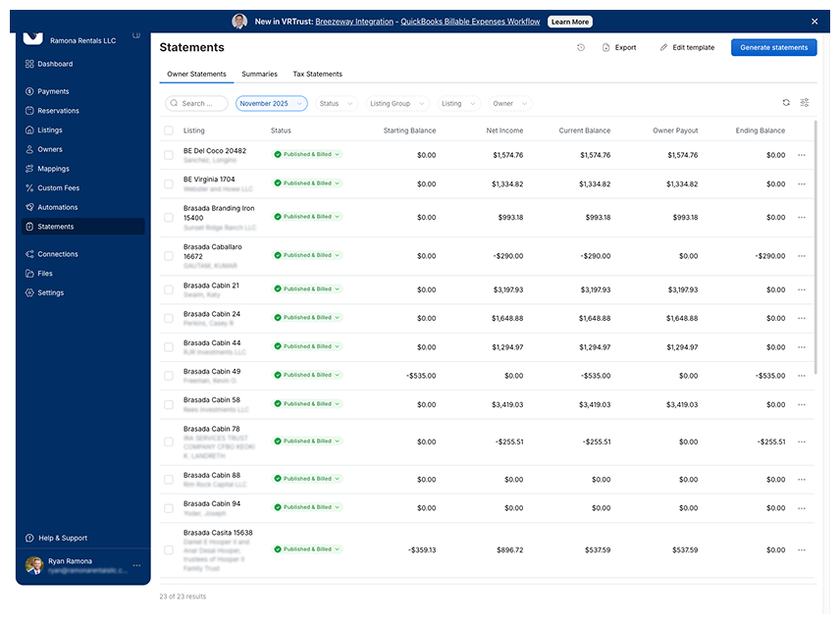Go to Custom Fees in sidebar
The height and width of the screenshot is (624, 840).
(x=58, y=188)
